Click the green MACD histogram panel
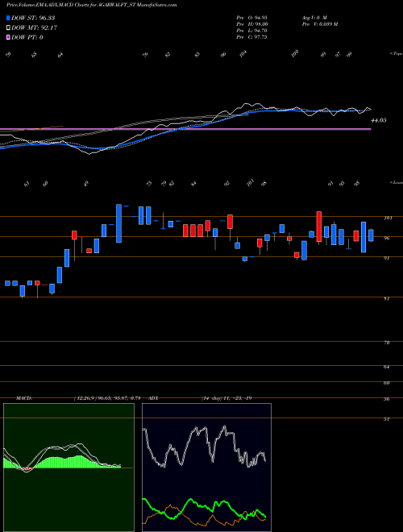Viewport: 403px width, 532px height. [x=69, y=468]
